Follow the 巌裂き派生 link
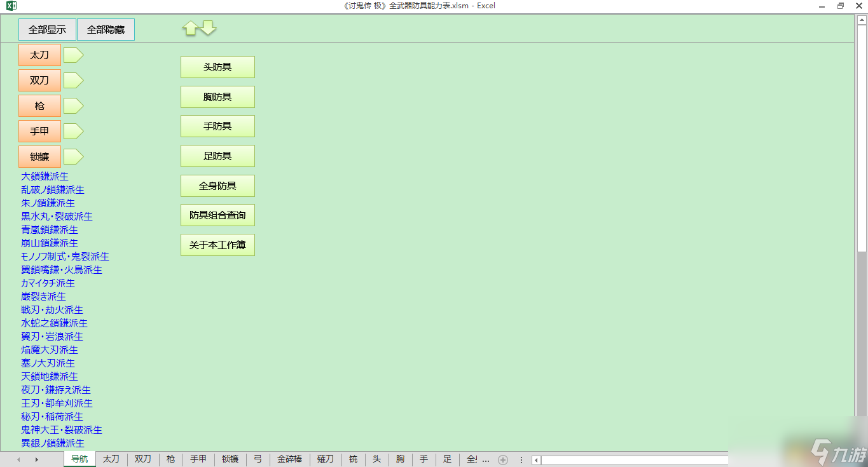 click(x=43, y=296)
